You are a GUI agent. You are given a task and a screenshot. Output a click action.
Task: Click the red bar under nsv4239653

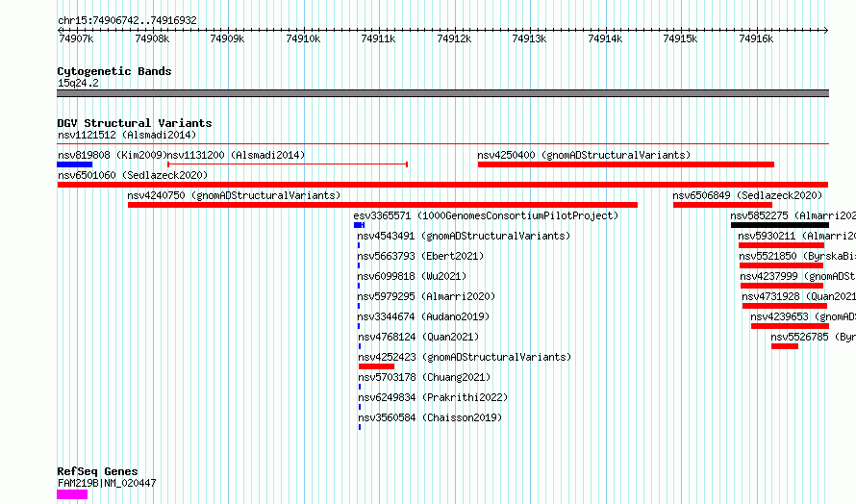click(790, 326)
